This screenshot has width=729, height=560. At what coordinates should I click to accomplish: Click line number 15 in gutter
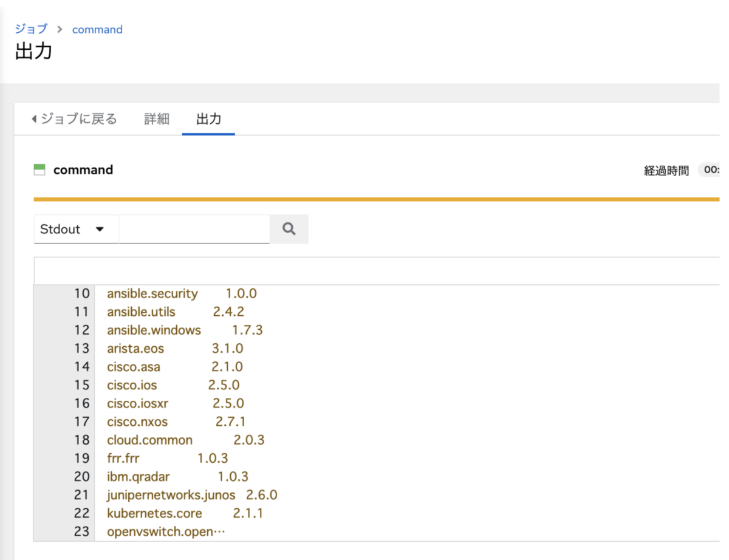click(81, 384)
